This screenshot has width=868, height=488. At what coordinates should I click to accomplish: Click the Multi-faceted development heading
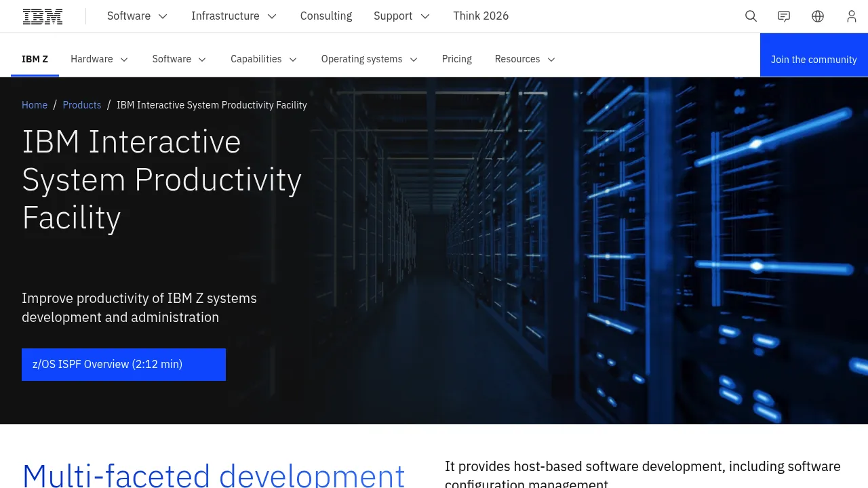coord(214,474)
